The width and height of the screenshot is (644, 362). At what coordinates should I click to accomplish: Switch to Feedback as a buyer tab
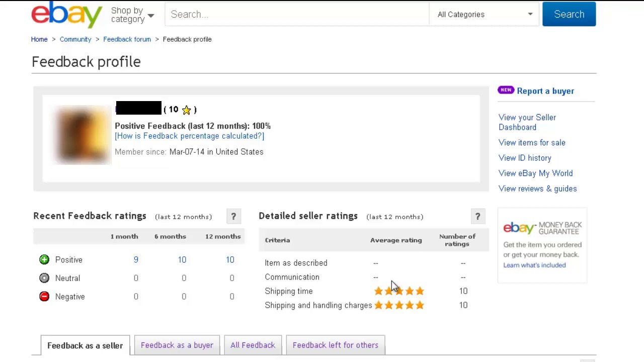coord(177,345)
